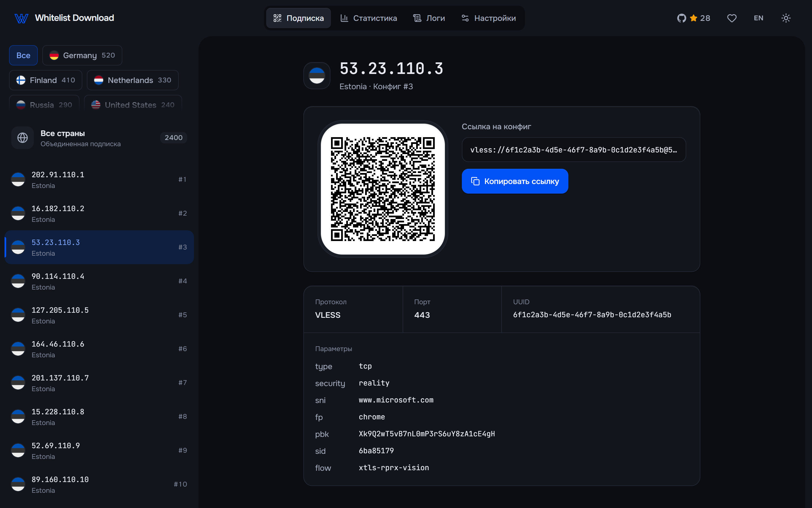Viewport: 812px width, 508px height.
Task: Click the VLESS protocol value
Action: pos(328,315)
